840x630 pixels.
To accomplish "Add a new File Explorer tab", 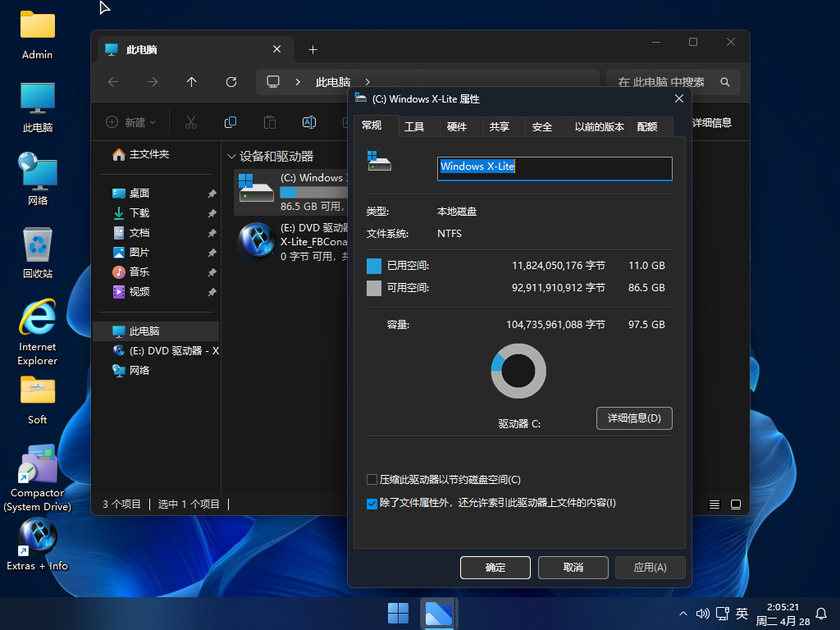I will point(313,50).
